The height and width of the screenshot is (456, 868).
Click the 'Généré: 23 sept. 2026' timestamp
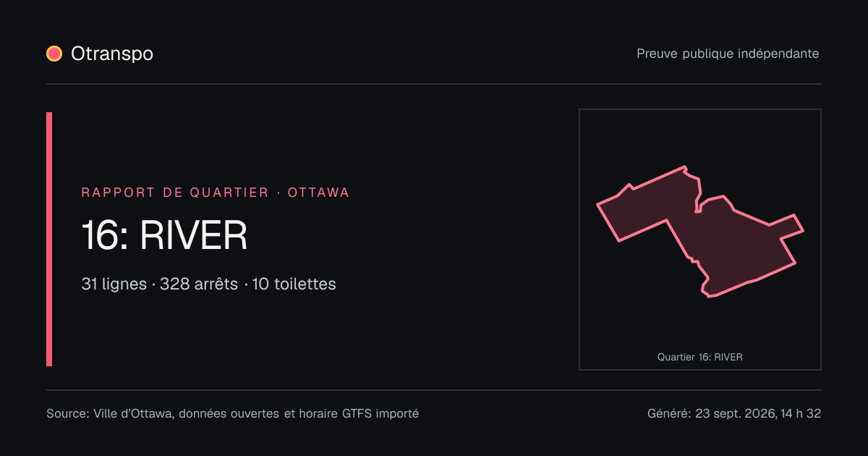[712, 414]
